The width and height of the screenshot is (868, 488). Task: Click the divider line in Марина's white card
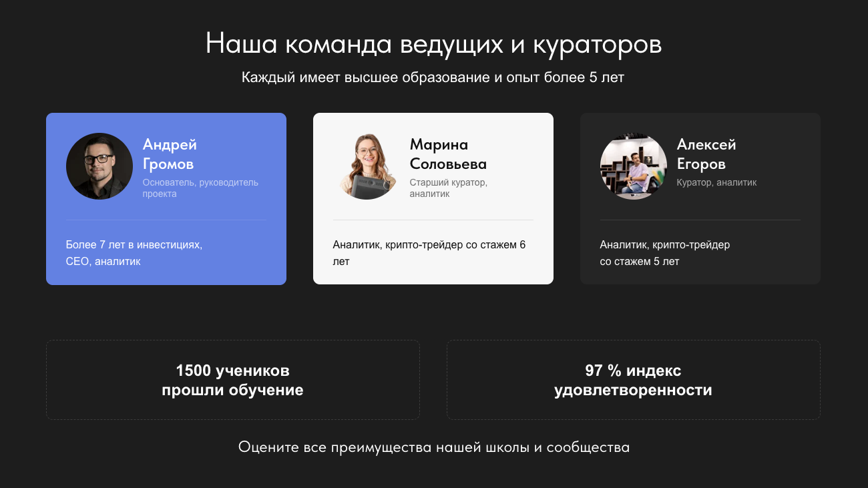pyautogui.click(x=433, y=220)
